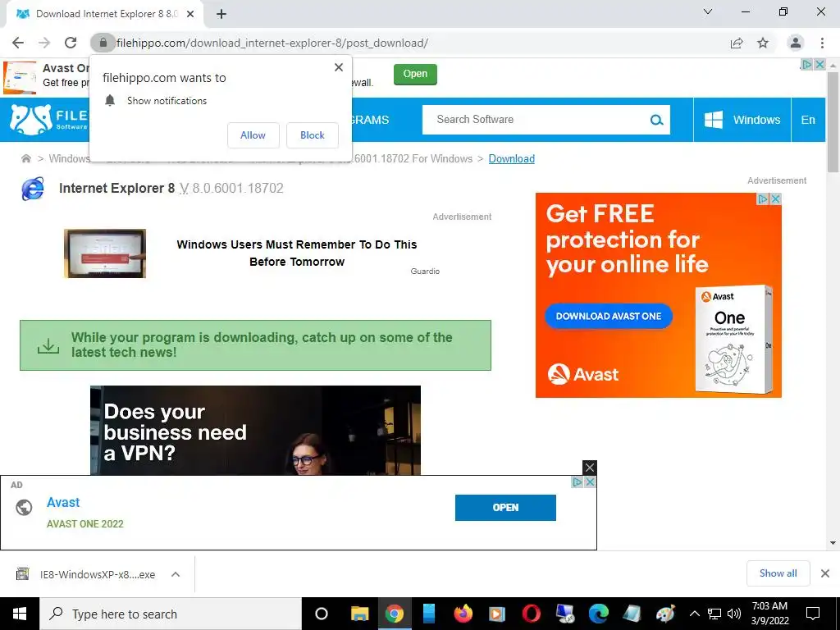The image size is (840, 630).
Task: Click DOWNLOAD AVAST ONE button
Action: click(609, 316)
